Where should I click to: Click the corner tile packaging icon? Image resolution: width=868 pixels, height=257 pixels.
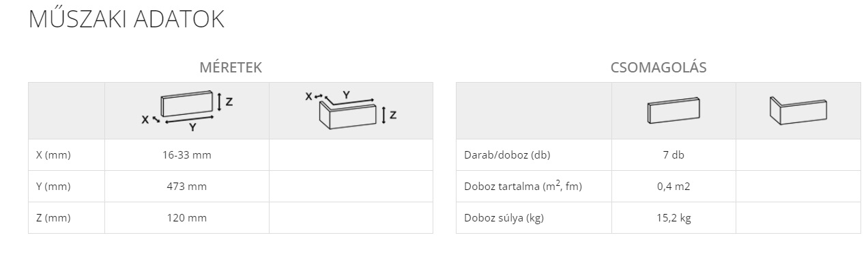[x=798, y=111]
